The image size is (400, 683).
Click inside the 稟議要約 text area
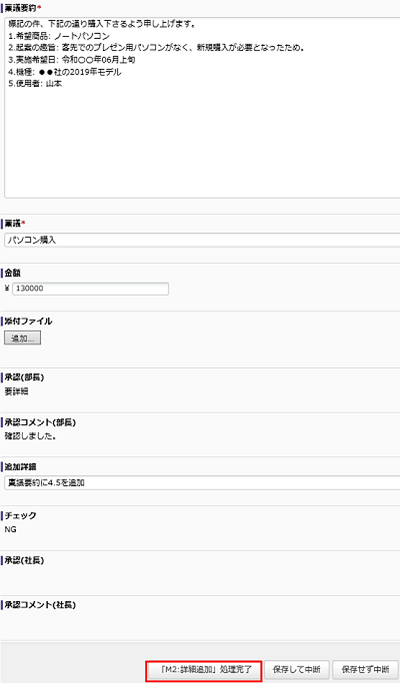(202, 108)
